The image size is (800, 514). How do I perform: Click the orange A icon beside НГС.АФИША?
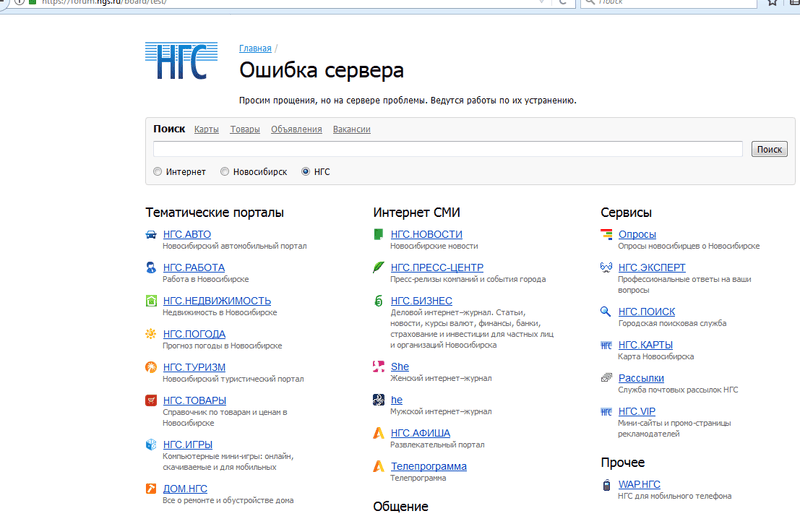pos(379,433)
